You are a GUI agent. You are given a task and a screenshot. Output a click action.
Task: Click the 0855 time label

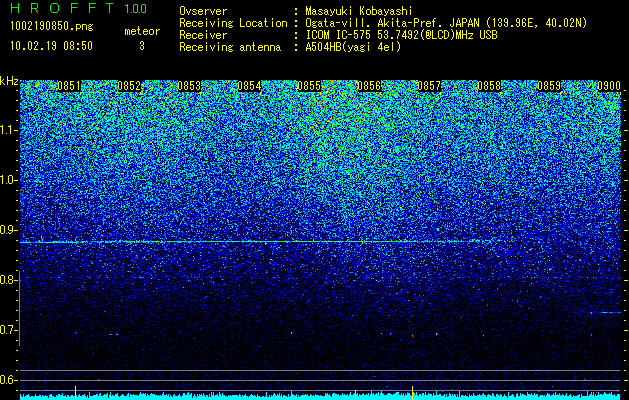(309, 86)
